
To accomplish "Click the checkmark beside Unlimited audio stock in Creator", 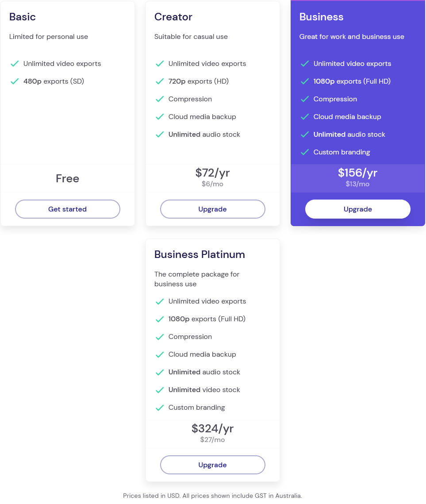I will click(x=160, y=135).
